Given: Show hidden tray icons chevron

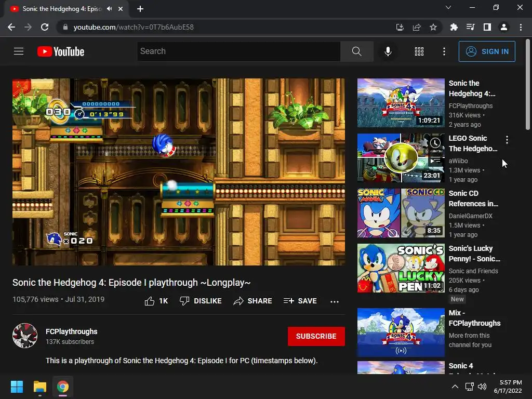Looking at the screenshot, I should tap(455, 387).
